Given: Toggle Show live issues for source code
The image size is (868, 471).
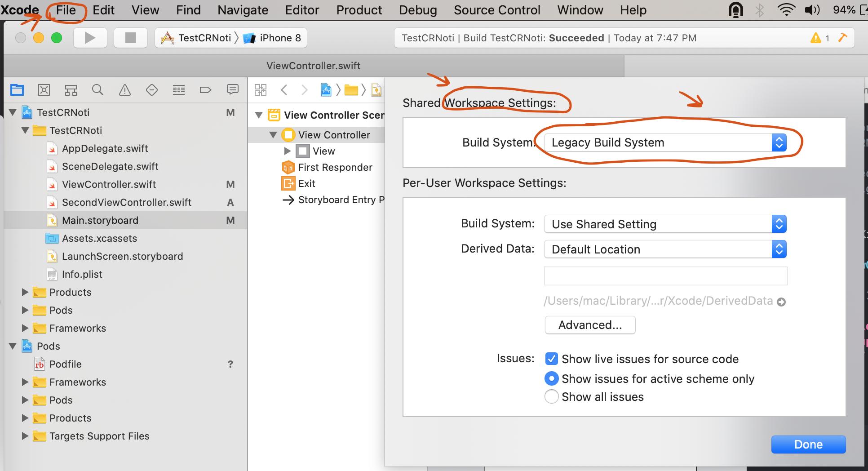Looking at the screenshot, I should [x=551, y=359].
